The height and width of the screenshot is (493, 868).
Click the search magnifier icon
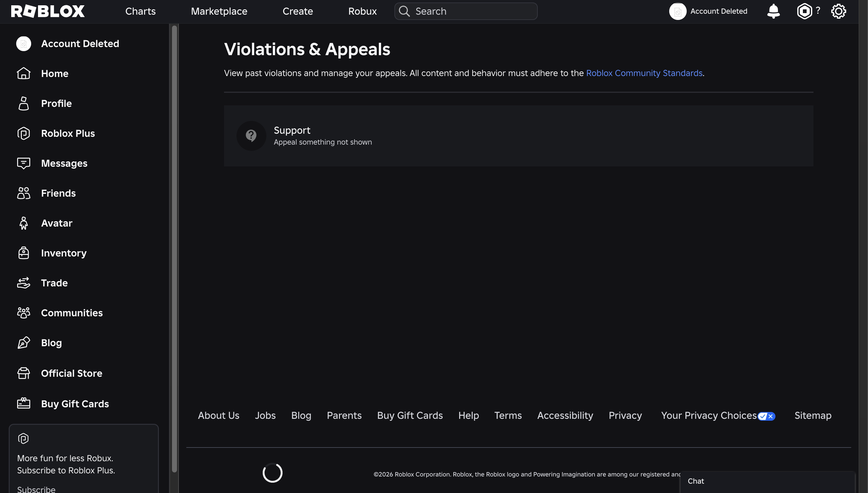(404, 11)
